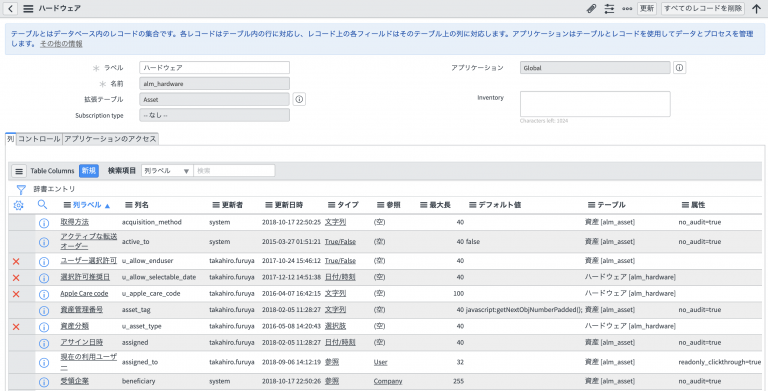Viewport: 768px width, 391px height.
Task: Go to previous record with up arrow
Action: 756,8
